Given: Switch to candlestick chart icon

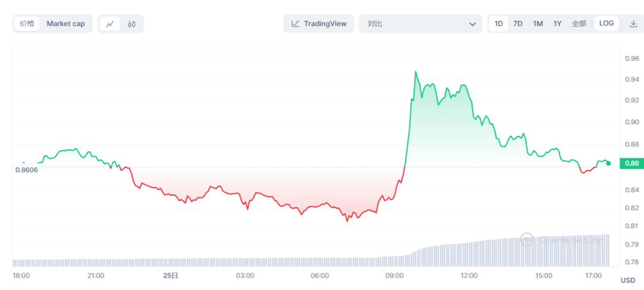Looking at the screenshot, I should pos(132,24).
